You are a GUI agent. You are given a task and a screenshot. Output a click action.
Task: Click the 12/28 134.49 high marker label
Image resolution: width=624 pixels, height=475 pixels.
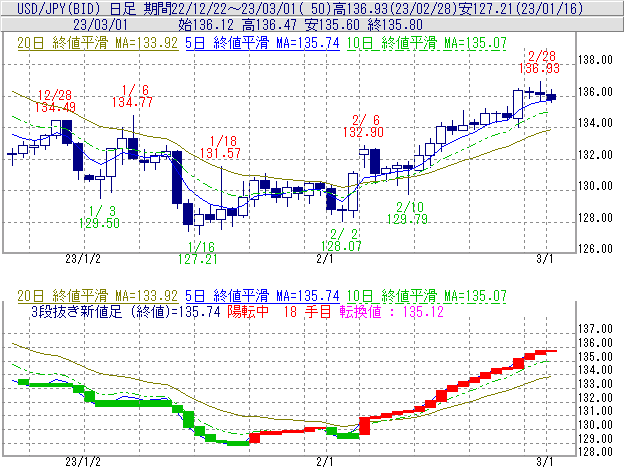(55, 101)
